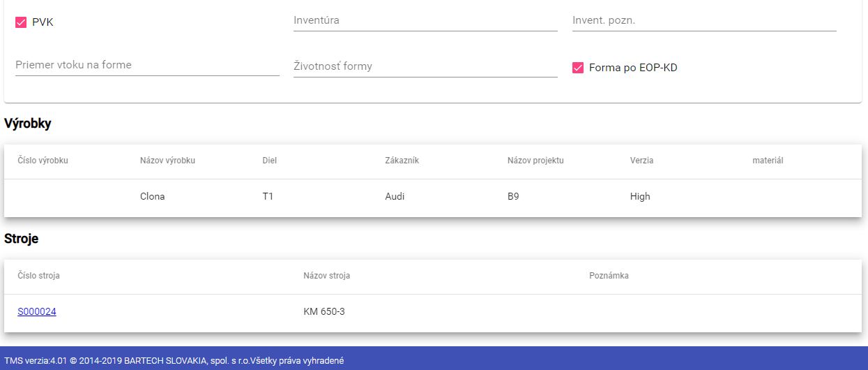868x370 pixels.
Task: Click the Číslo výrobku column header
Action: (43, 161)
